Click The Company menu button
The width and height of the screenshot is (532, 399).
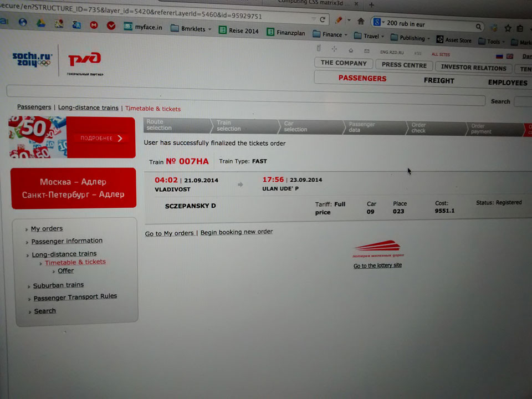344,63
